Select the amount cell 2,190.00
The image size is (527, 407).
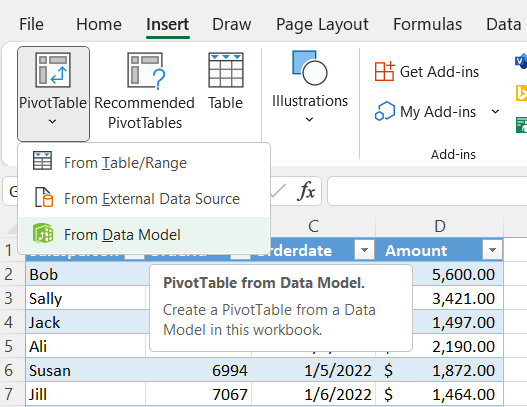coord(458,346)
